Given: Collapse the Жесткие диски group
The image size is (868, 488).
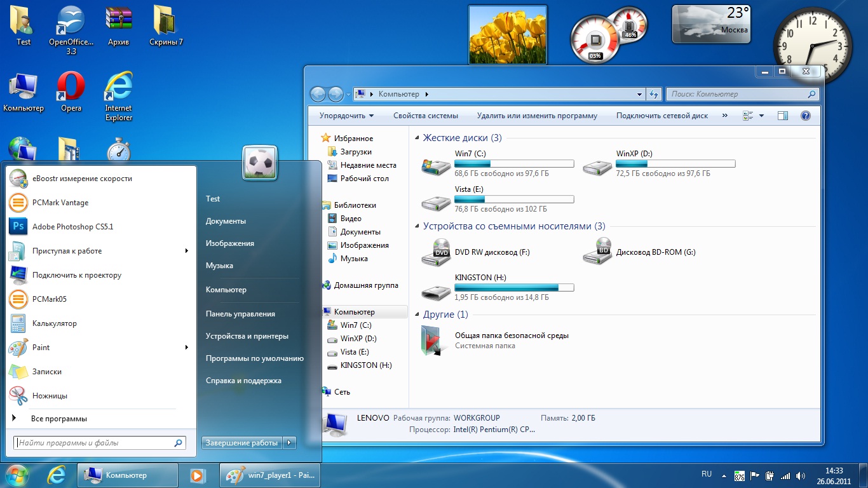Looking at the screenshot, I should pos(417,138).
